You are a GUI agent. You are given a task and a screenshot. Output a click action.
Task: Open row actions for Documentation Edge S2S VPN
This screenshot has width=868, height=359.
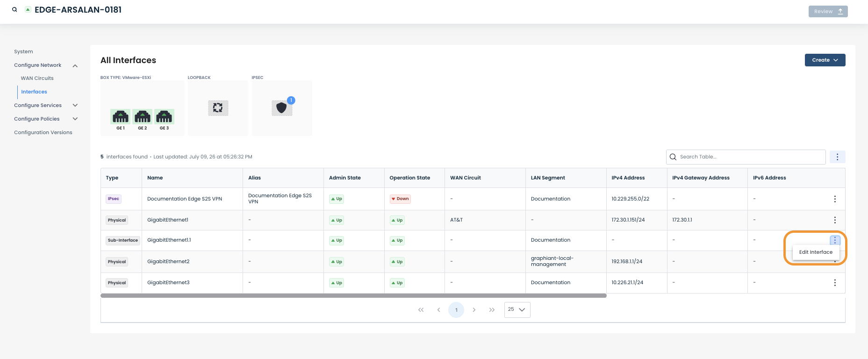tap(835, 199)
